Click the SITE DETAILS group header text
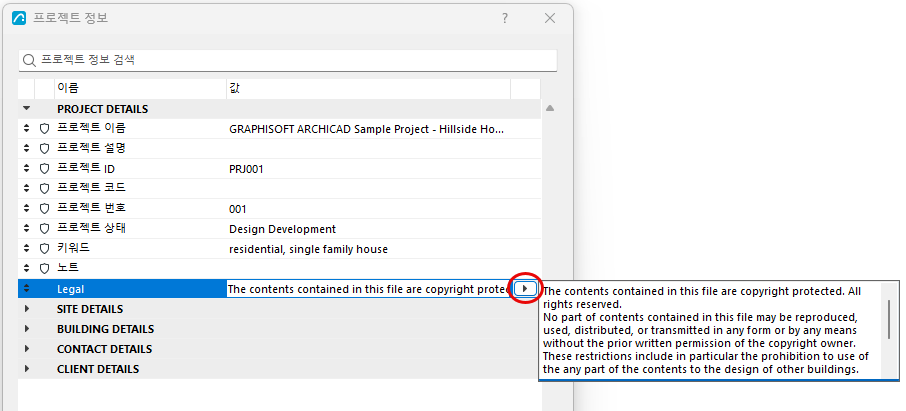The width and height of the screenshot is (906, 411). coord(90,309)
